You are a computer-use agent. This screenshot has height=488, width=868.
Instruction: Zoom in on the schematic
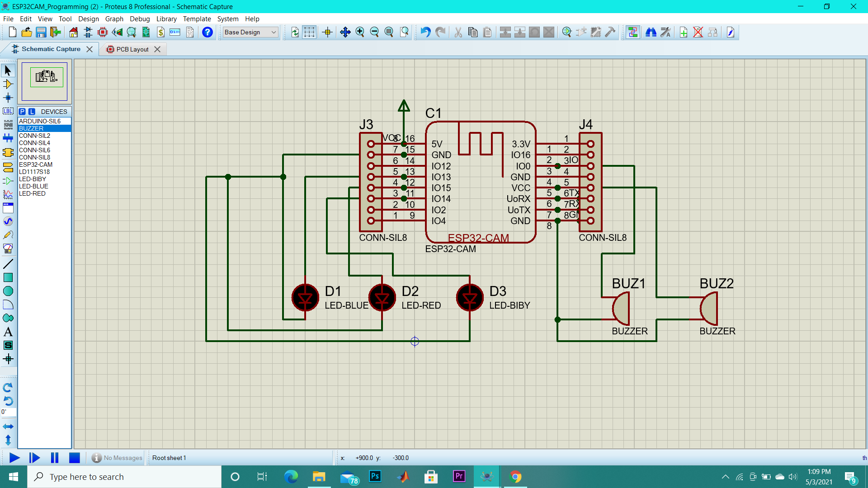tap(360, 32)
